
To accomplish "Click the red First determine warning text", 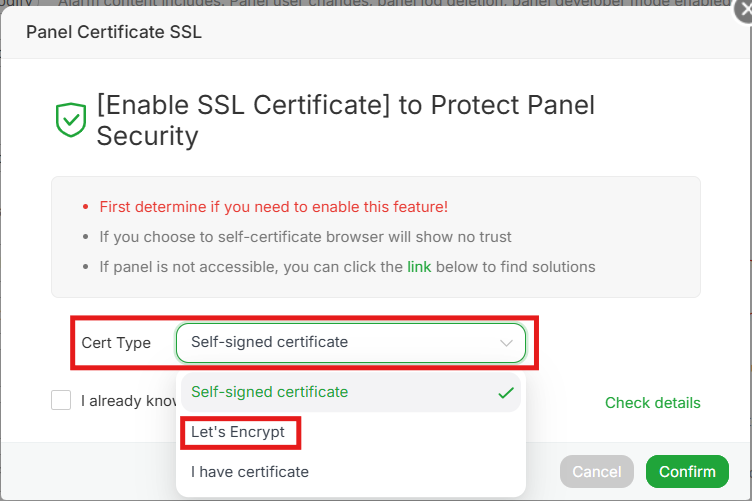I will point(273,207).
